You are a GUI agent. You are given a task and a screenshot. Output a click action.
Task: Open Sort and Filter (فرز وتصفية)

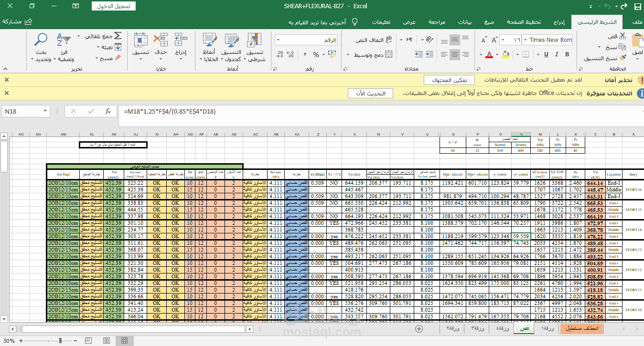tap(63, 48)
